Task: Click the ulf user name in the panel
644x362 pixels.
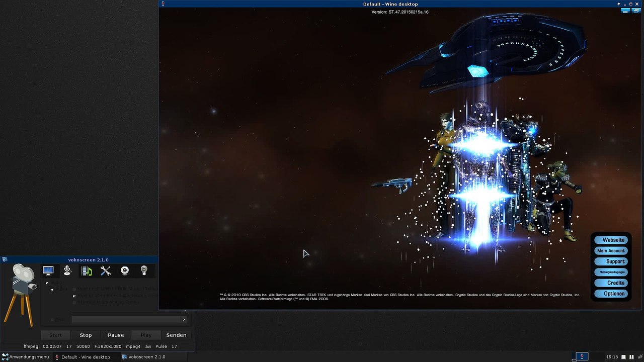Action: 640,357
